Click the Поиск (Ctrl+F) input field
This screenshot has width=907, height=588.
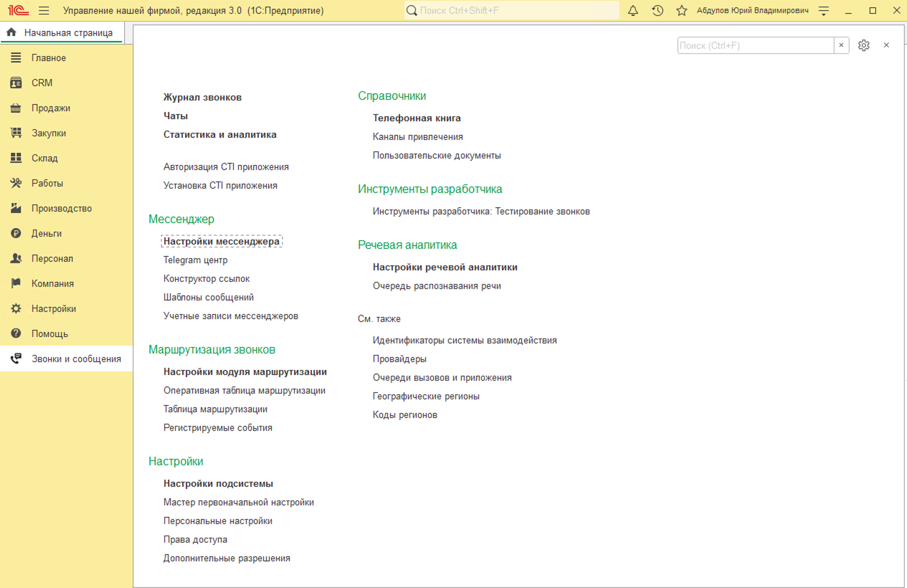(755, 45)
